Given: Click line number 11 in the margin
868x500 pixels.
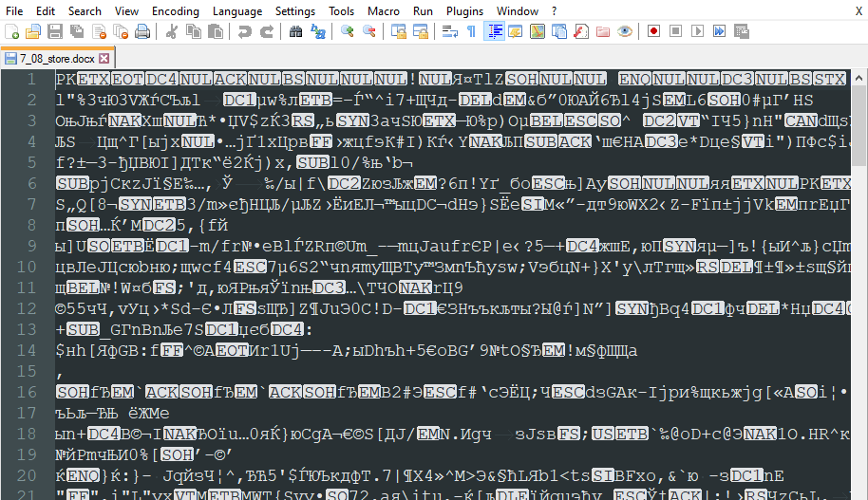Looking at the screenshot, I should click(27, 287).
